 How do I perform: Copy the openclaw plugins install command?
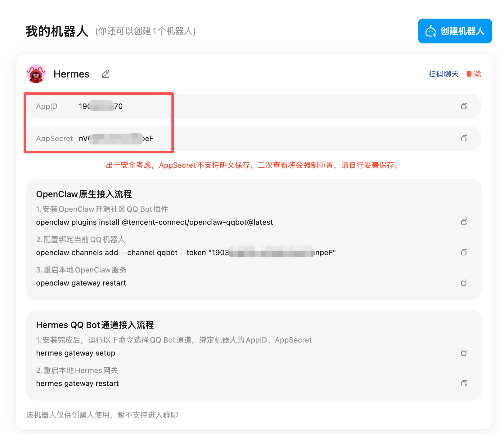464,222
